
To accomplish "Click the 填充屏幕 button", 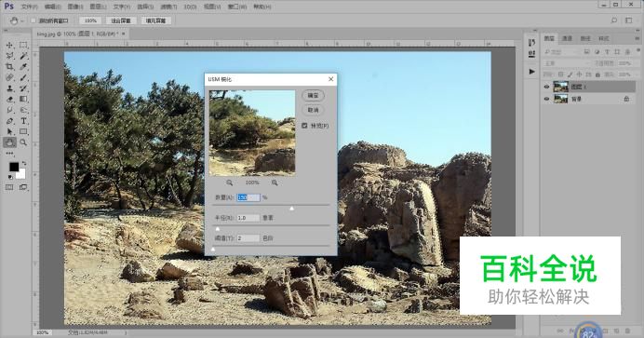I will pyautogui.click(x=155, y=20).
